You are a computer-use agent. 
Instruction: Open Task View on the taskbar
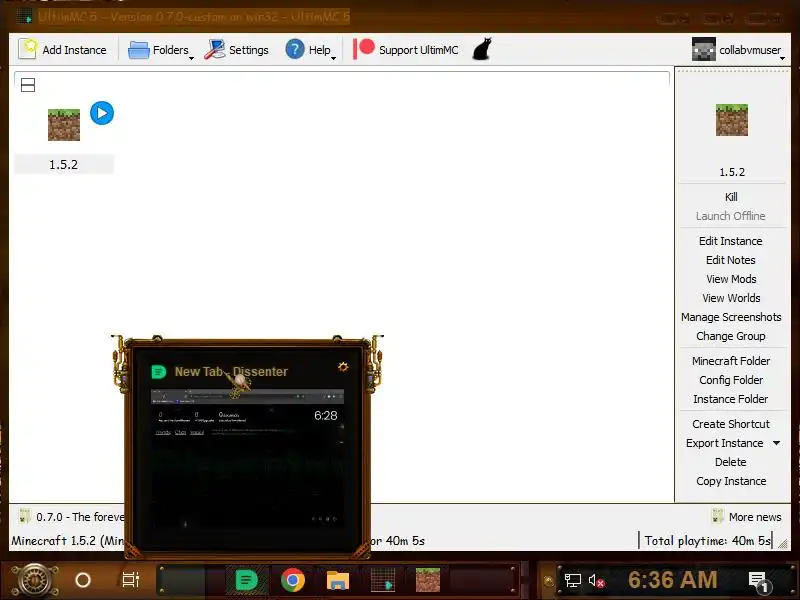pyautogui.click(x=131, y=580)
